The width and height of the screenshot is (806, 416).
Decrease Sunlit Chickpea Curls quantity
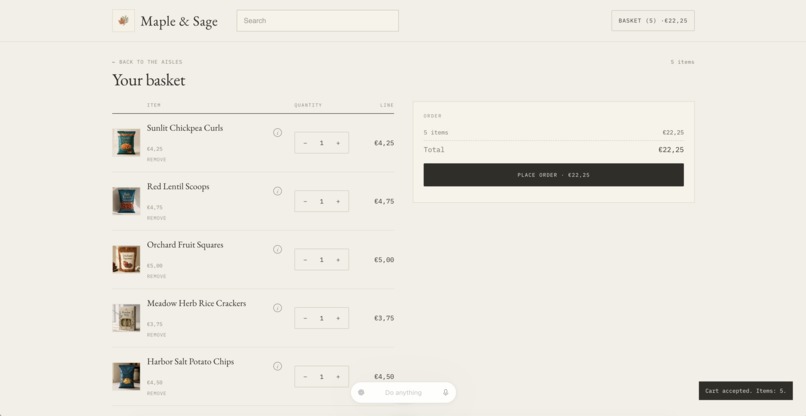click(x=305, y=143)
